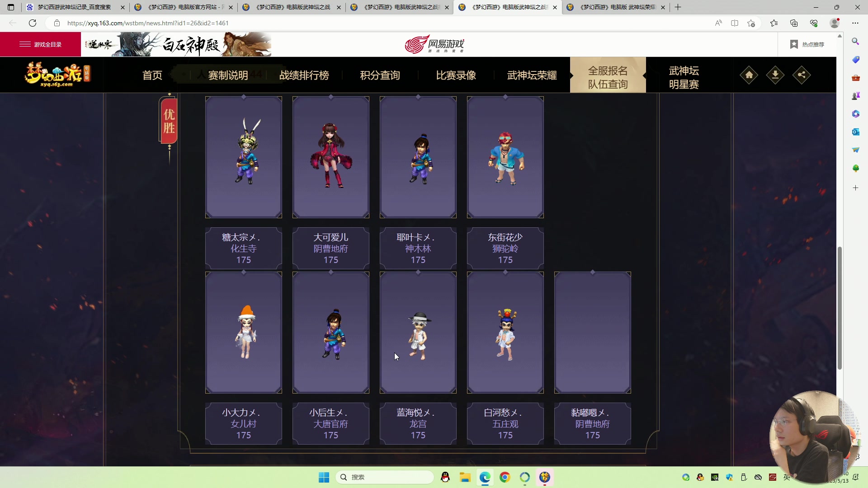The width and height of the screenshot is (868, 488).
Task: Open QQ penguin from the taskbar
Action: click(445, 477)
